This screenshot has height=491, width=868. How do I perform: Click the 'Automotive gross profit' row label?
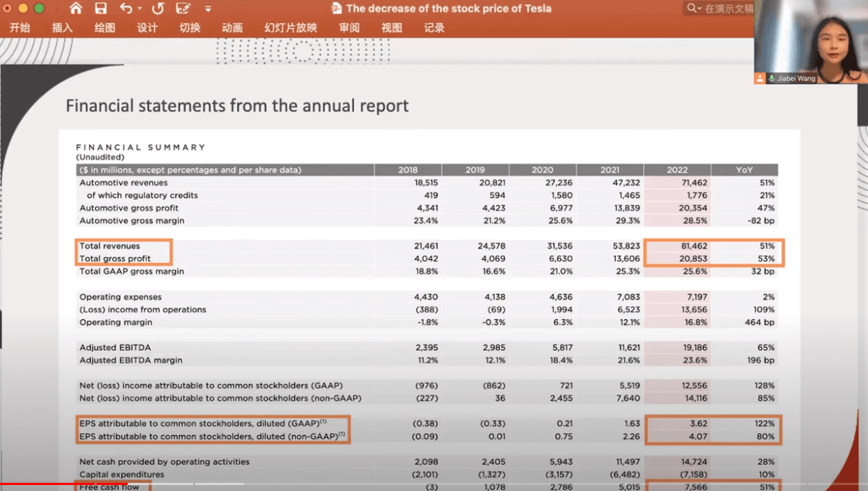coord(129,209)
